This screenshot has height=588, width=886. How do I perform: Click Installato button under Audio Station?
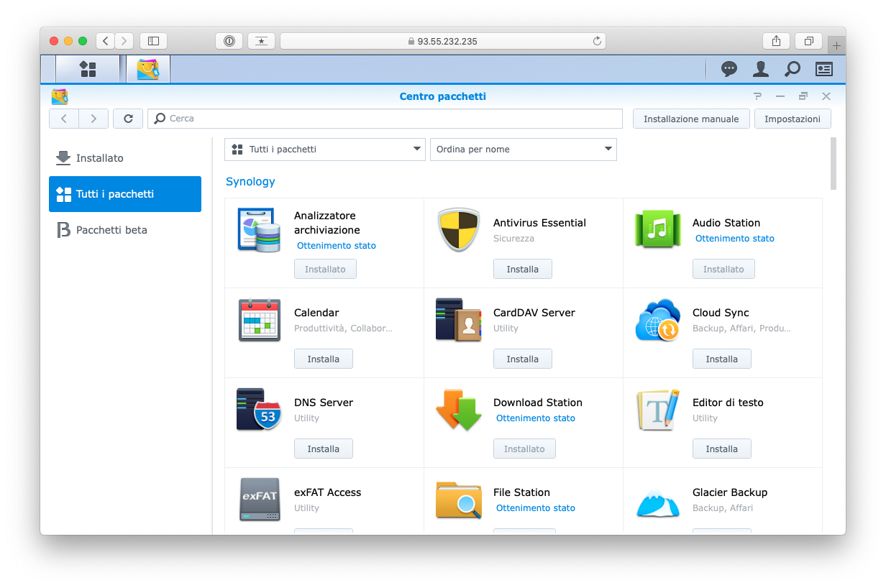coord(723,269)
